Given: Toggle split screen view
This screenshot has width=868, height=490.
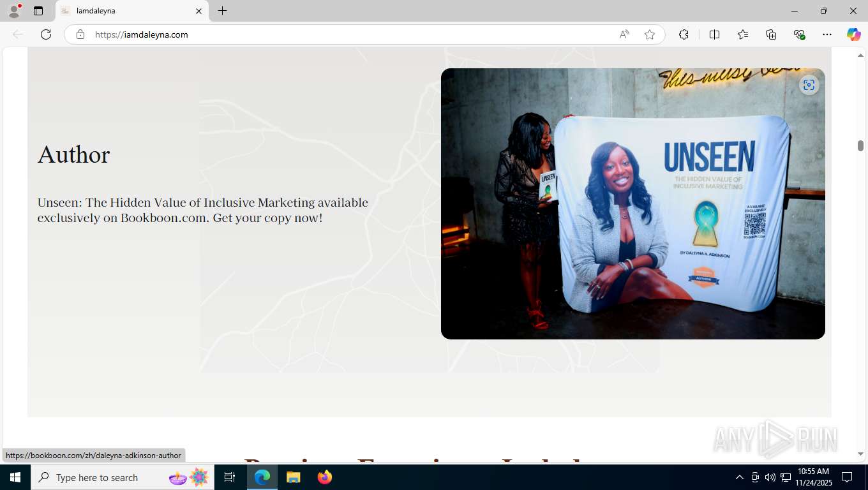Looking at the screenshot, I should [x=714, y=34].
